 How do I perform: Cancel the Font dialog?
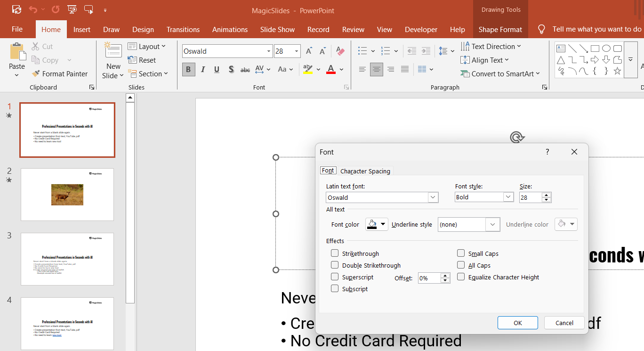point(564,323)
